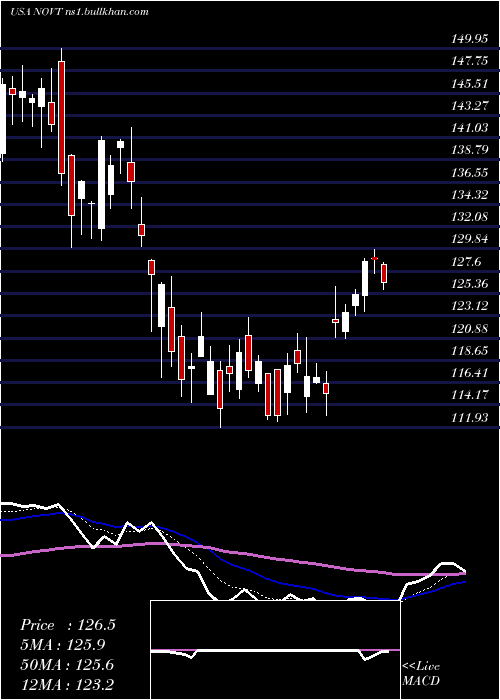The width and height of the screenshot is (500, 700).
Task: Select the 123.12 price label
Action: click(470, 306)
